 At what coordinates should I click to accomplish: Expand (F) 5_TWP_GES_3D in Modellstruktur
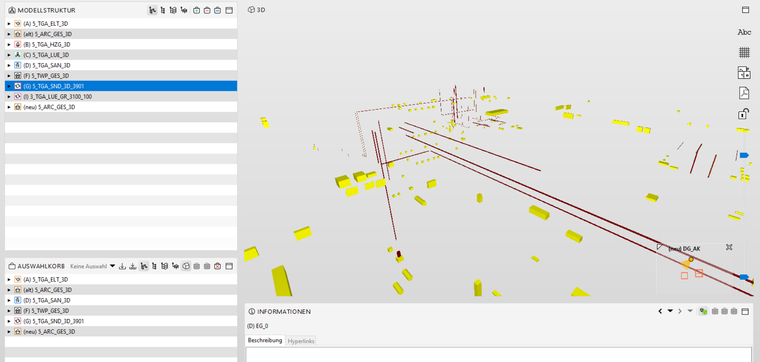[x=9, y=76]
